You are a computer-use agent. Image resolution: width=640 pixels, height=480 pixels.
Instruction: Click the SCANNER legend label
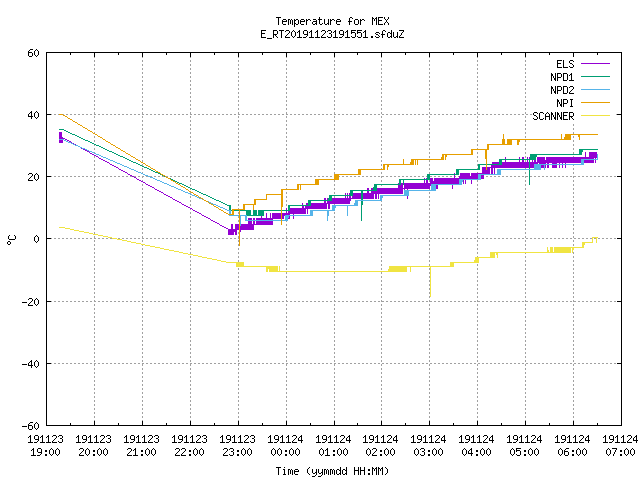click(553, 116)
